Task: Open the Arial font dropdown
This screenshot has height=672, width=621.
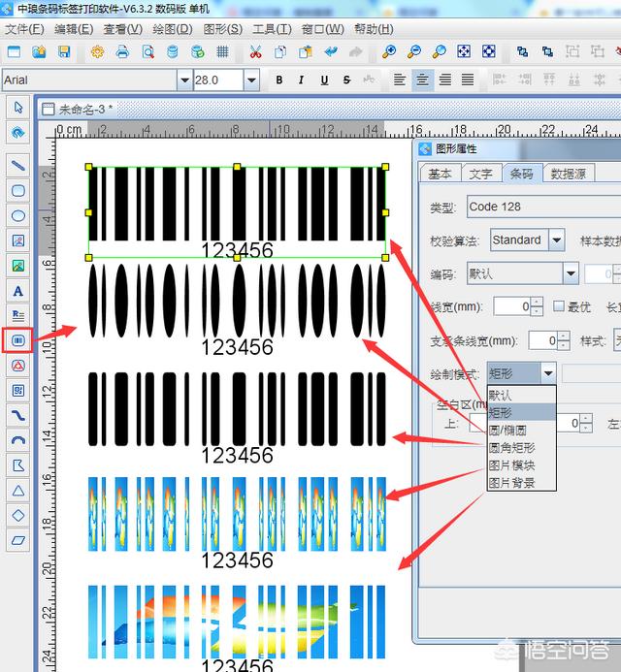Action: pos(184,80)
